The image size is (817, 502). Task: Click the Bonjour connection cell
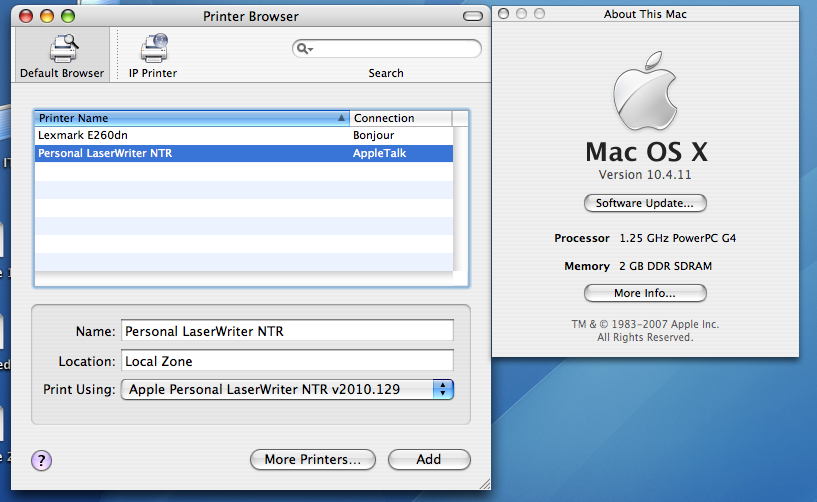374,136
